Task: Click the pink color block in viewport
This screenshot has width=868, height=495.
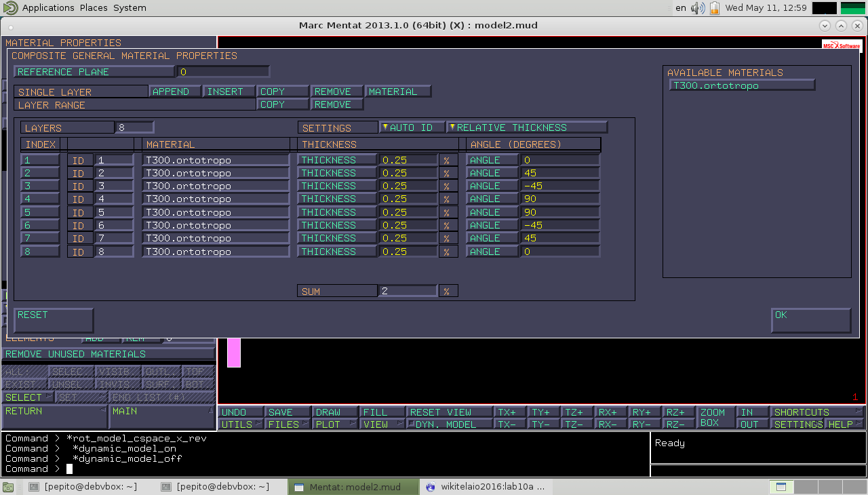Action: [233, 353]
